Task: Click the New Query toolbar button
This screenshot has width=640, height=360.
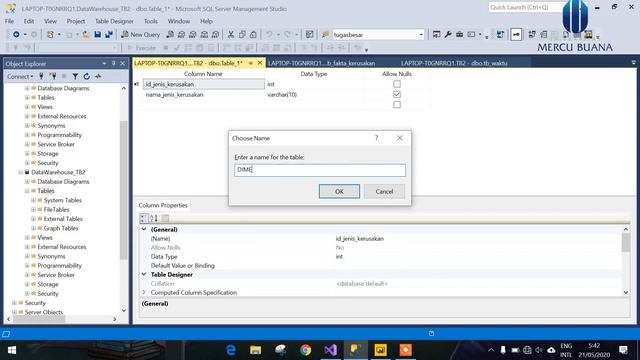Action: 140,35
